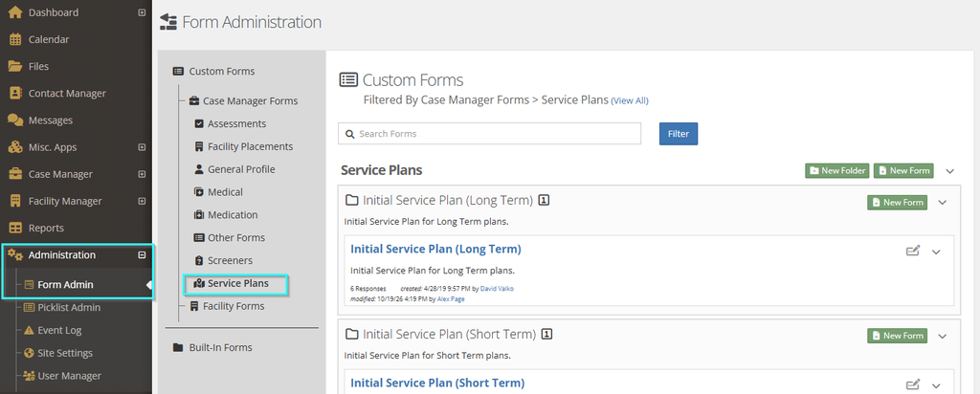The width and height of the screenshot is (980, 394).
Task: Expand the Facility Manager submenu
Action: pyautogui.click(x=142, y=201)
